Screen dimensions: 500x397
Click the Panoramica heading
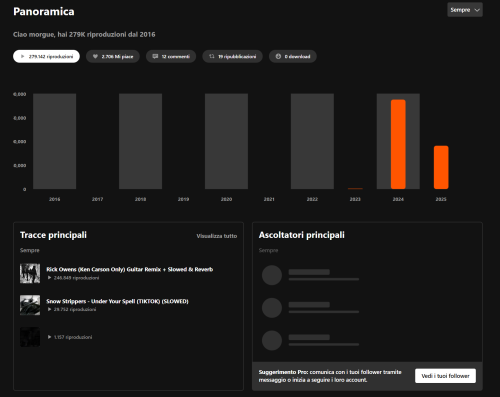pyautogui.click(x=44, y=12)
